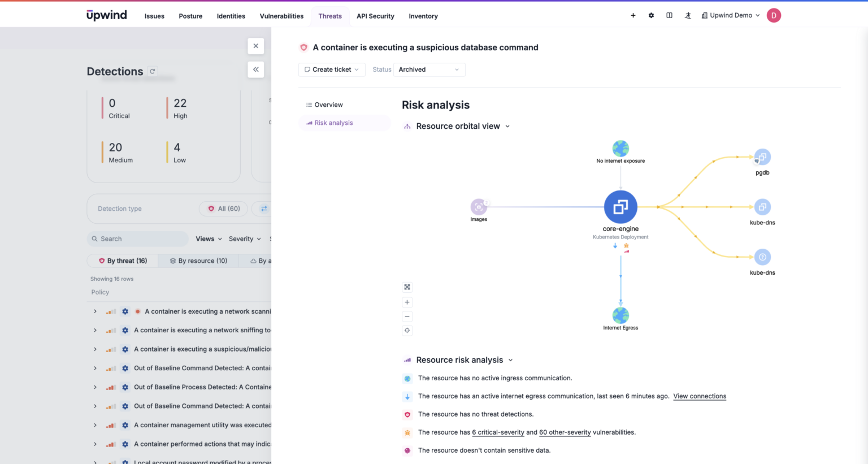Select the All (60) detection type filter
Viewport: 868px width, 464px height.
[224, 209]
